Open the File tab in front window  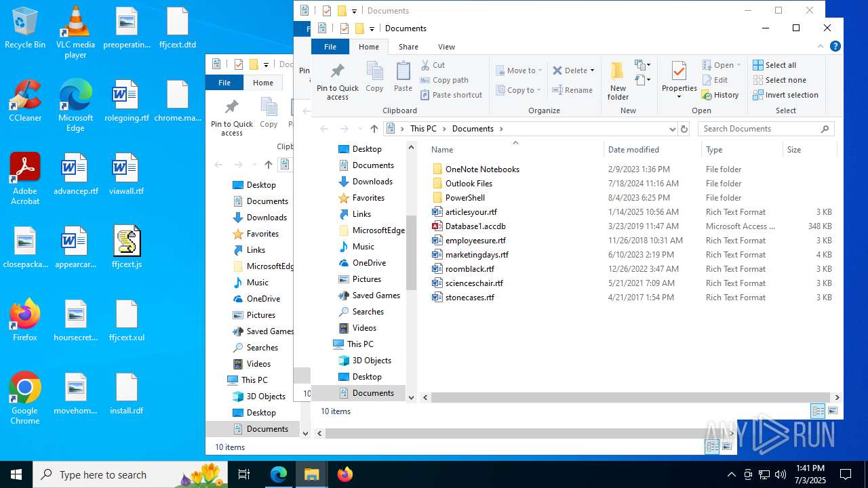coord(330,47)
